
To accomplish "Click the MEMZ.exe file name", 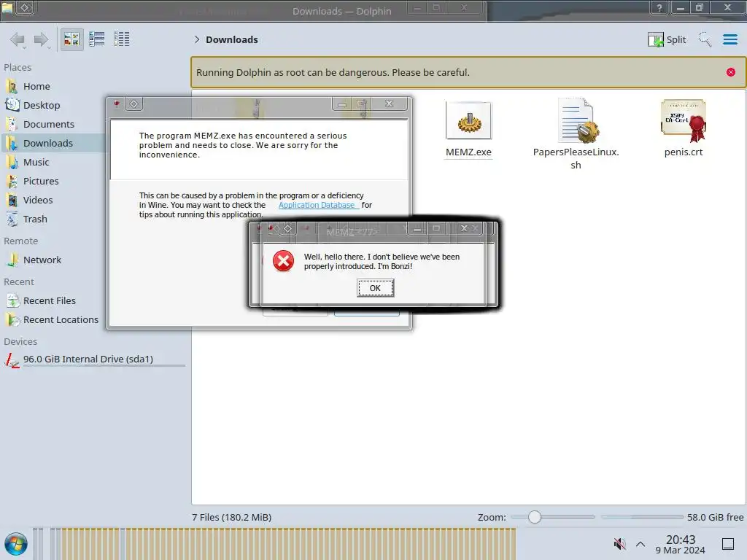I will click(x=468, y=152).
